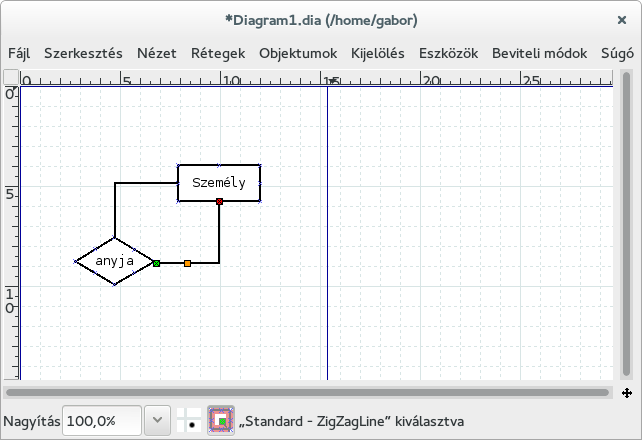Select the green zigzag line endpoint handle
This screenshot has width=642, height=440.
(x=156, y=263)
